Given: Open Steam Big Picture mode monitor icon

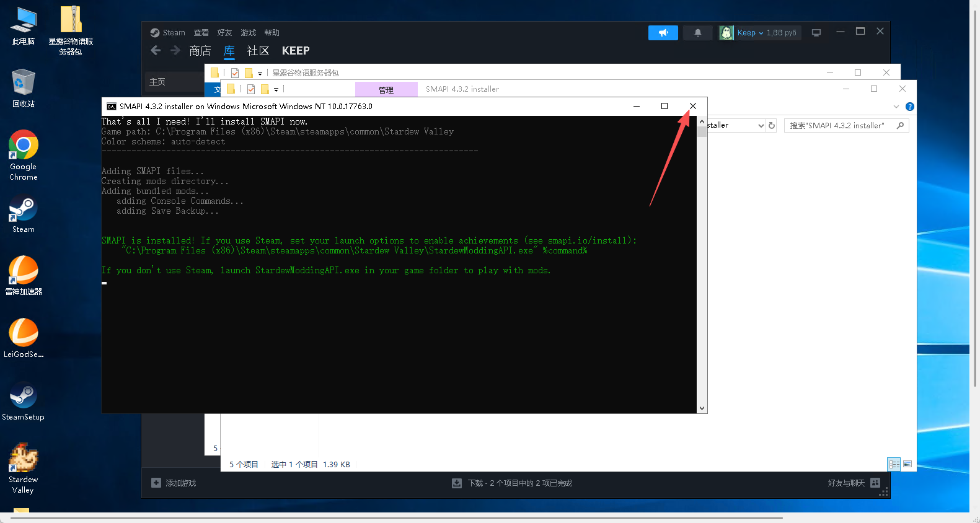Looking at the screenshot, I should coord(816,33).
